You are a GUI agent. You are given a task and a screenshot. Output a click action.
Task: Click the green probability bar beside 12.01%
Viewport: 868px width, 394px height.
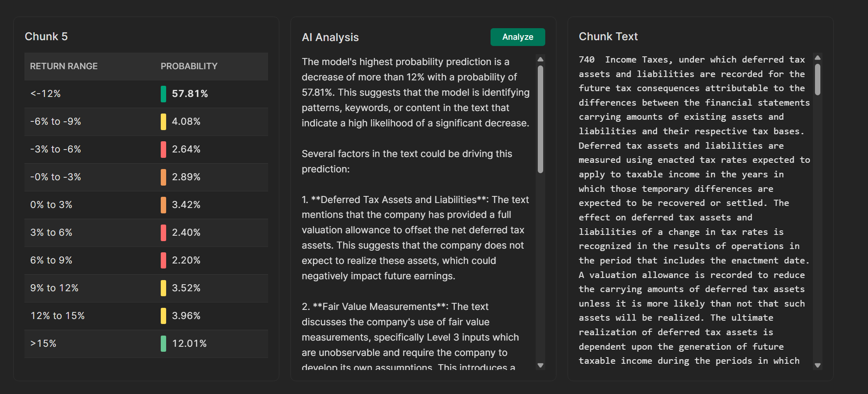(164, 343)
